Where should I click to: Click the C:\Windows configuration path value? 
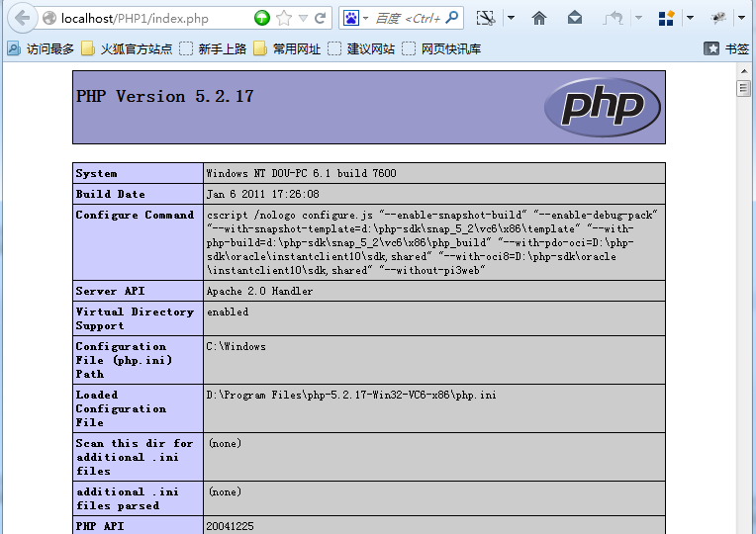(x=236, y=346)
